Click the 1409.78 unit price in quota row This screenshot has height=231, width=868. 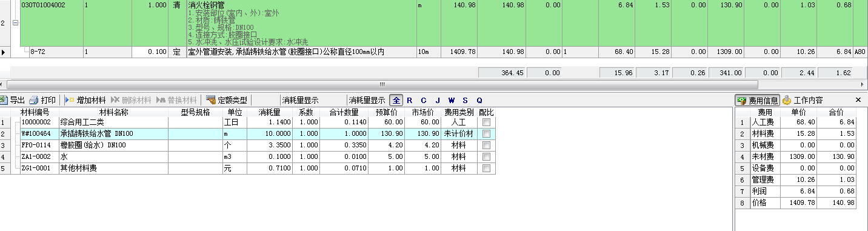click(x=459, y=53)
